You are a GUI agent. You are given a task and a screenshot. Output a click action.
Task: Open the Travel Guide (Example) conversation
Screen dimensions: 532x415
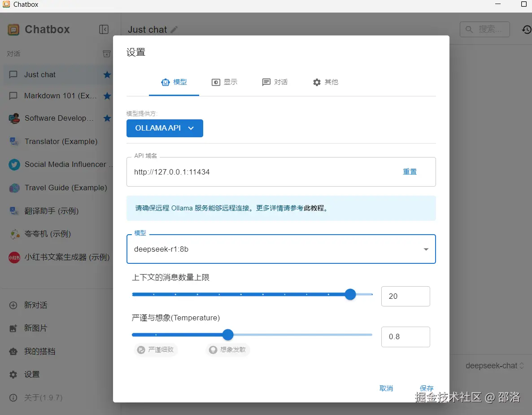(x=58, y=188)
